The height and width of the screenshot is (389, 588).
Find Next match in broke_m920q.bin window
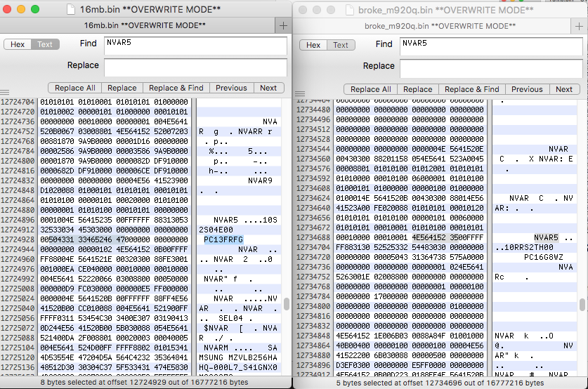point(564,89)
